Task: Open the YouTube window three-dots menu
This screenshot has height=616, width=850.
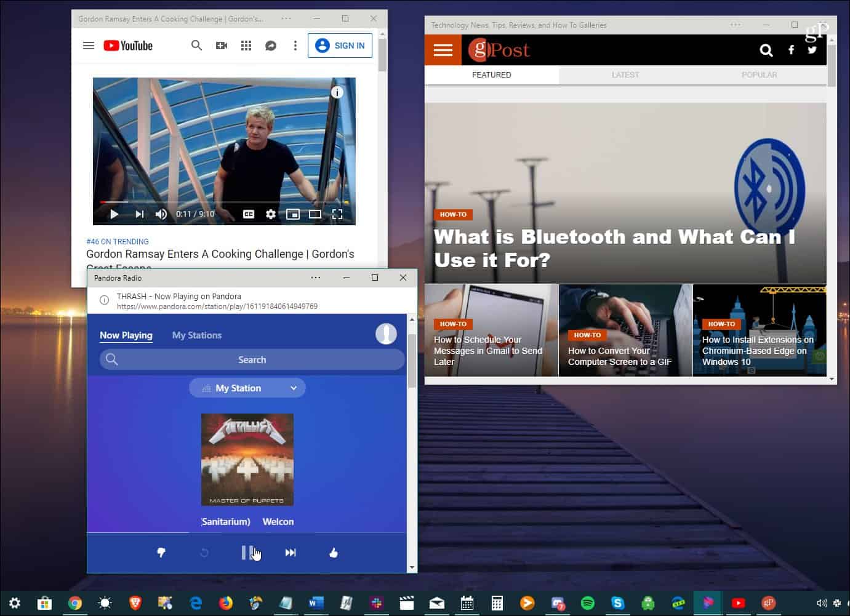Action: coord(286,18)
